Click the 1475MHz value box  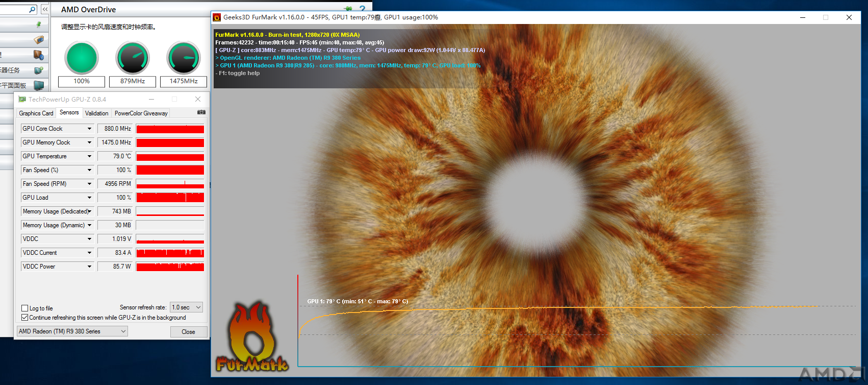tap(184, 81)
